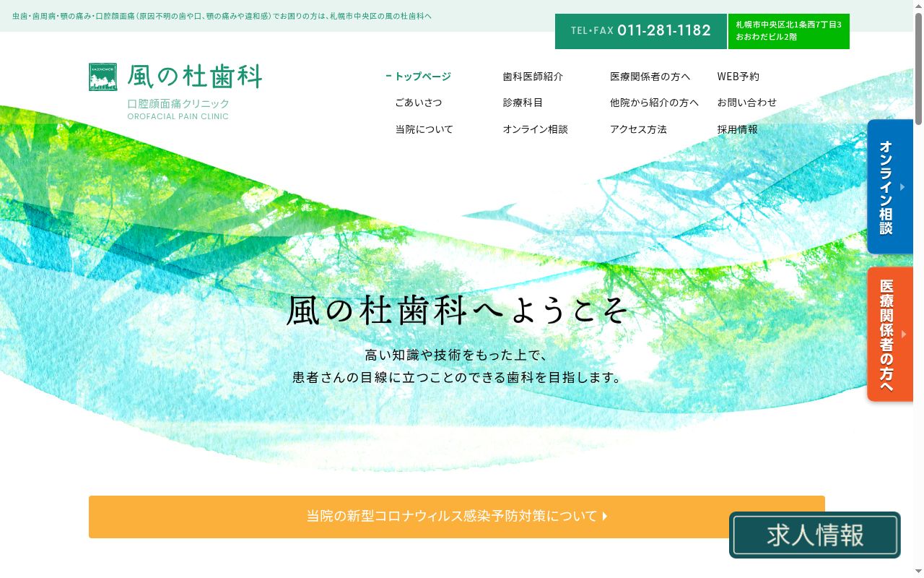Open the 新型コロナウィルス感染予防対策 banner
This screenshot has width=924, height=578.
point(457,517)
